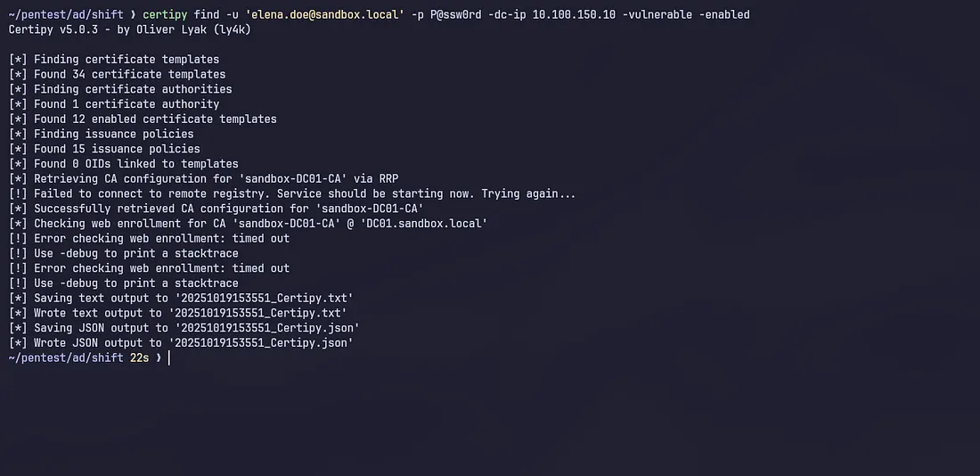Screen dimensions: 980x476
Task: Click the 'Found 1 certificate authority' line
Action: pos(126,104)
